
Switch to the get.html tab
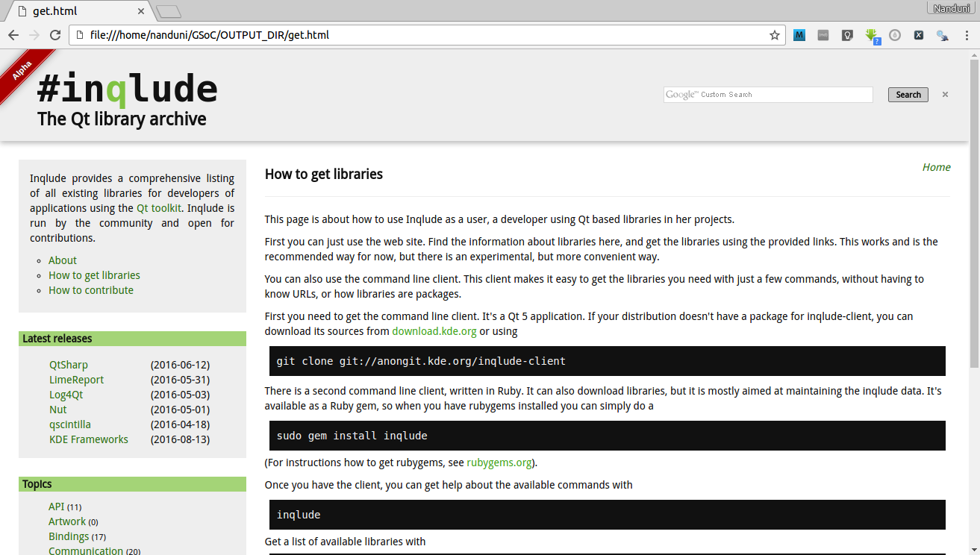(75, 11)
